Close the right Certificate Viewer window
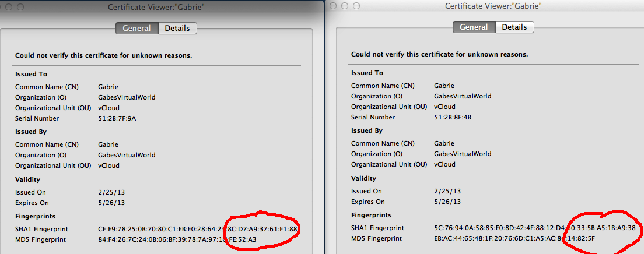 click(333, 6)
